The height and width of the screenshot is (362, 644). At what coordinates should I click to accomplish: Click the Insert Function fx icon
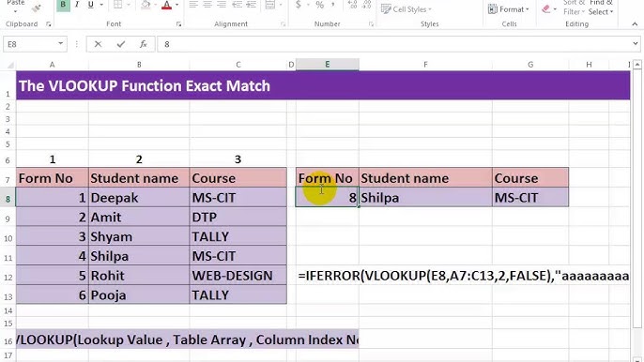point(144,44)
